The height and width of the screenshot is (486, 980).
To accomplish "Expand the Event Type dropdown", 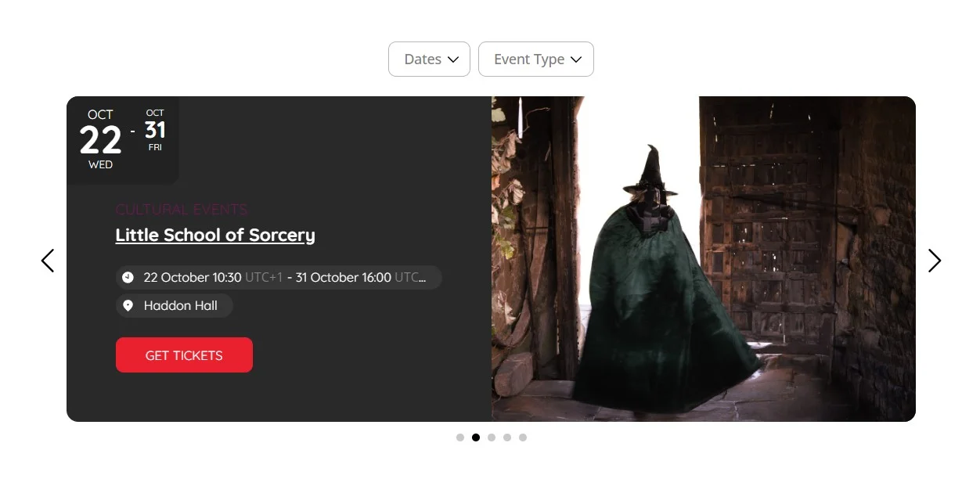I will [x=536, y=59].
